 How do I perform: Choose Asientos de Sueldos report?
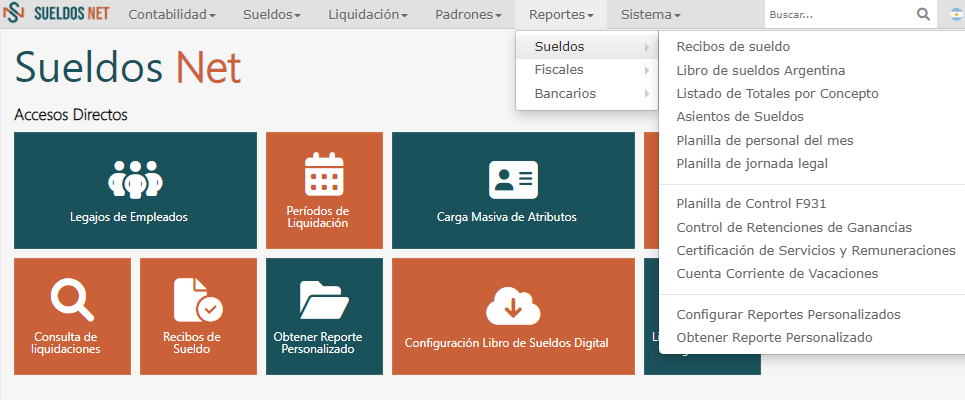[740, 117]
